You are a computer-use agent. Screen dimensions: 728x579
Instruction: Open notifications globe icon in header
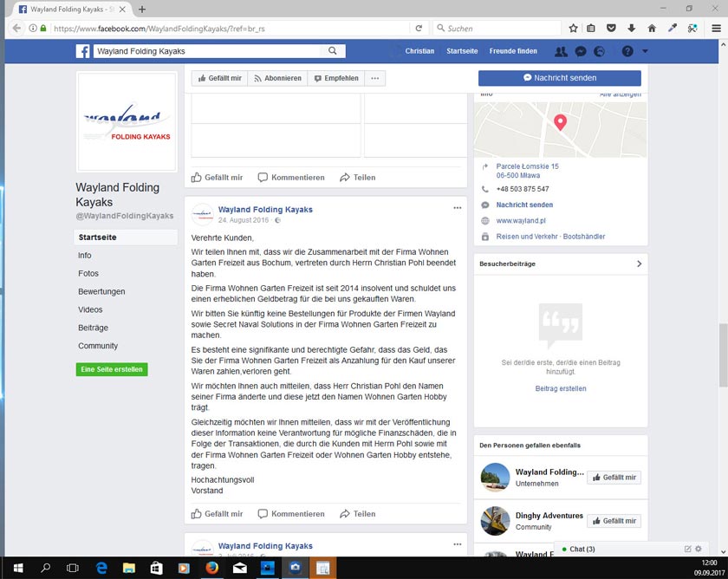(x=600, y=51)
